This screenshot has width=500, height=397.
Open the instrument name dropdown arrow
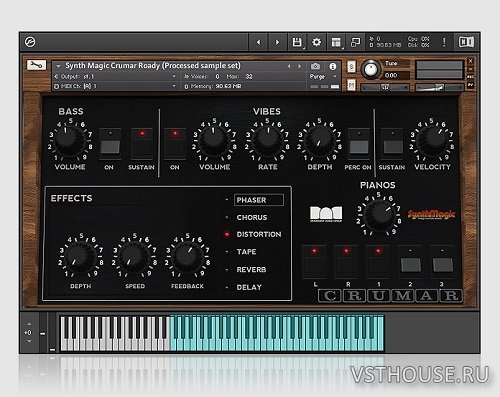(58, 66)
